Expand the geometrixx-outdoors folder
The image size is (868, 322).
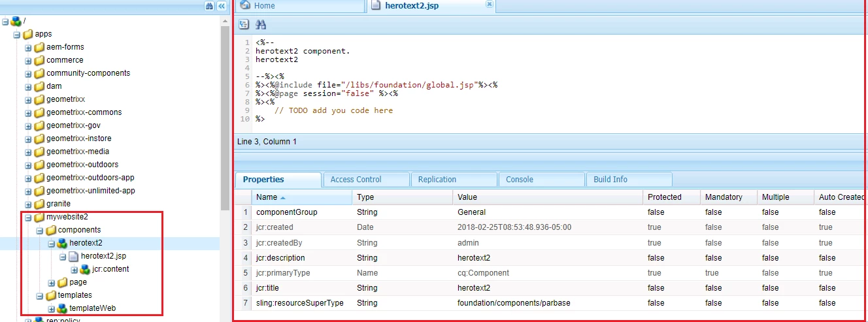point(28,165)
